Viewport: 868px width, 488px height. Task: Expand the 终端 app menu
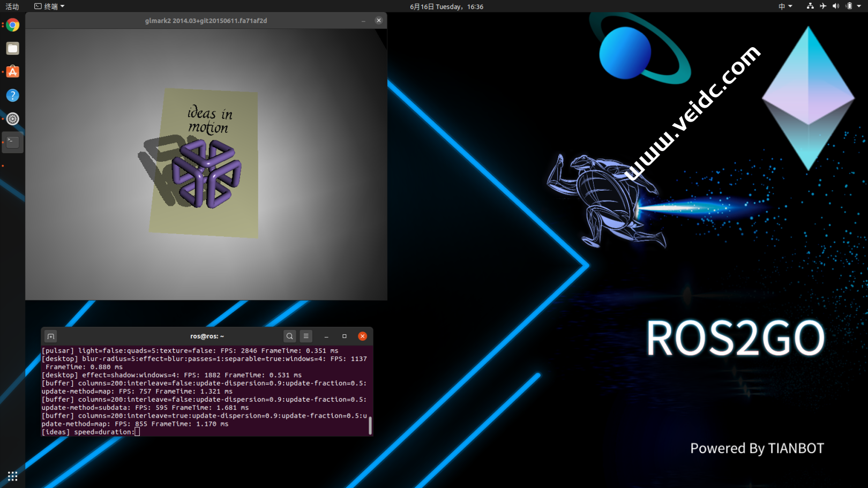[49, 6]
